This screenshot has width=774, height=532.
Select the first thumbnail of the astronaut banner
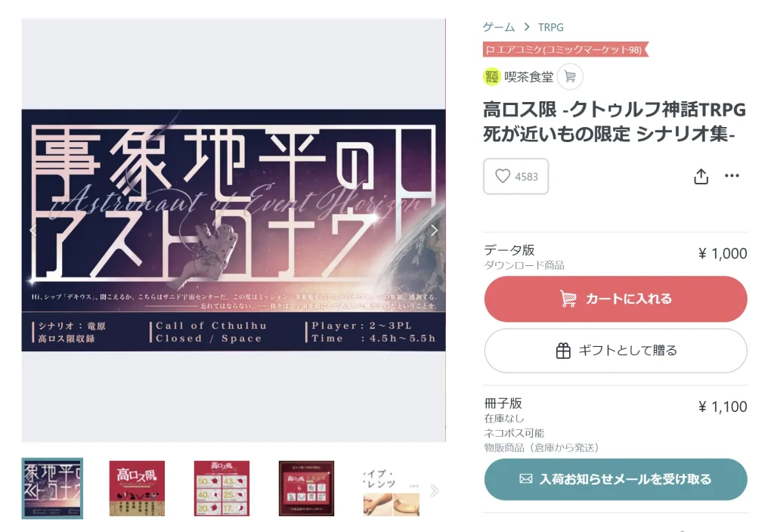click(52, 489)
